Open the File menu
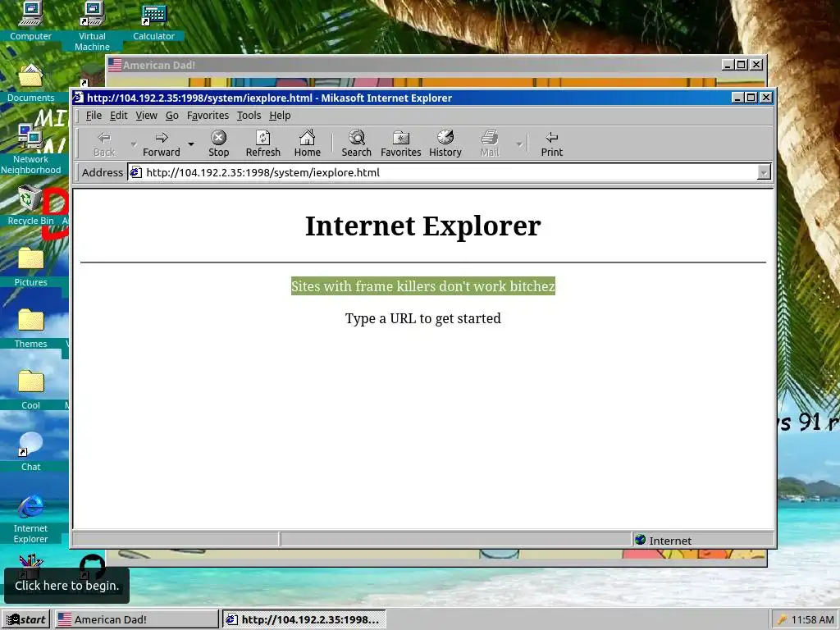The image size is (840, 630). [94, 115]
